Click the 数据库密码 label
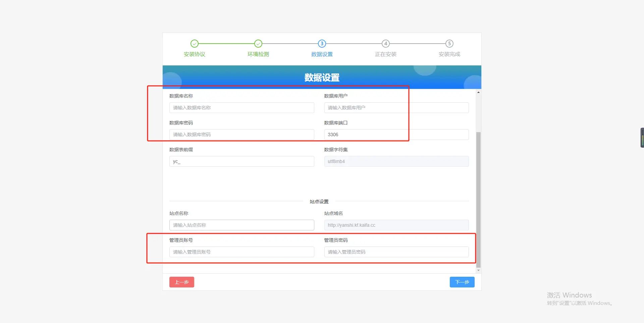The height and width of the screenshot is (323, 644). 181,123
